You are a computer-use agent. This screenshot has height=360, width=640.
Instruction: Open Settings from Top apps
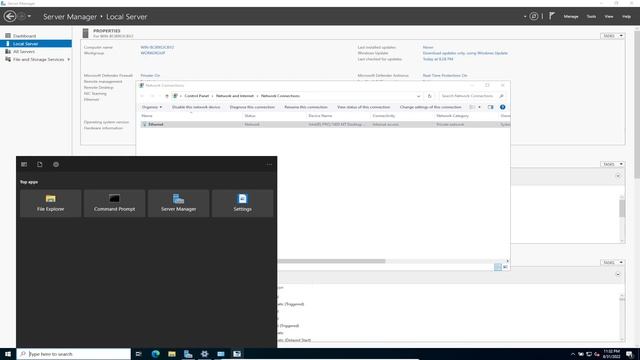pyautogui.click(x=242, y=203)
